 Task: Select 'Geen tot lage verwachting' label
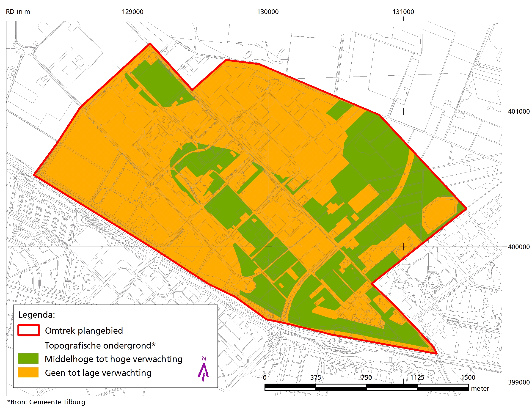98,373
